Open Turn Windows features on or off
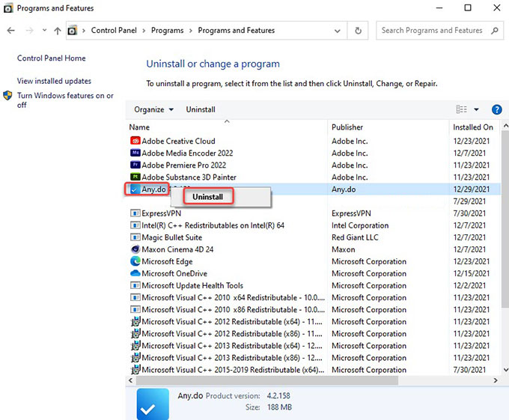This screenshot has width=509, height=420. pos(65,100)
